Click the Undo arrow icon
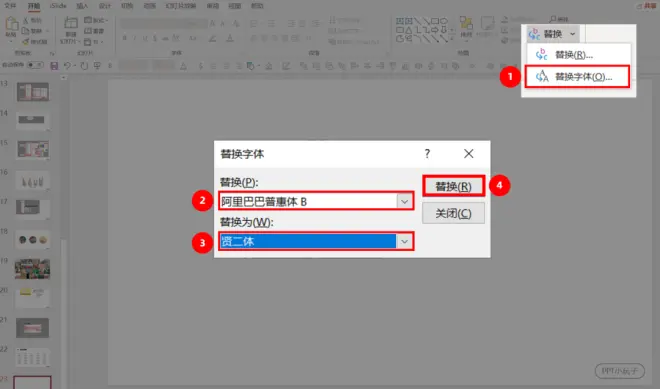 click(x=67, y=66)
